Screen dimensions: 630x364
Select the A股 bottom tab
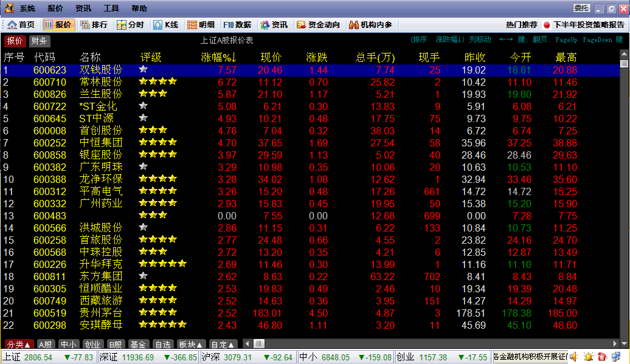pyautogui.click(x=46, y=345)
